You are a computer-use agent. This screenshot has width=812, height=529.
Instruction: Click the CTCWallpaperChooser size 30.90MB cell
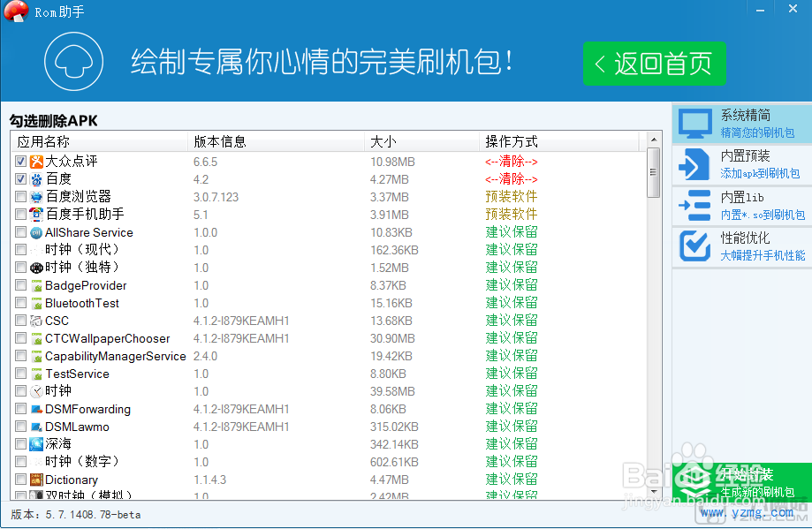pyautogui.click(x=392, y=338)
